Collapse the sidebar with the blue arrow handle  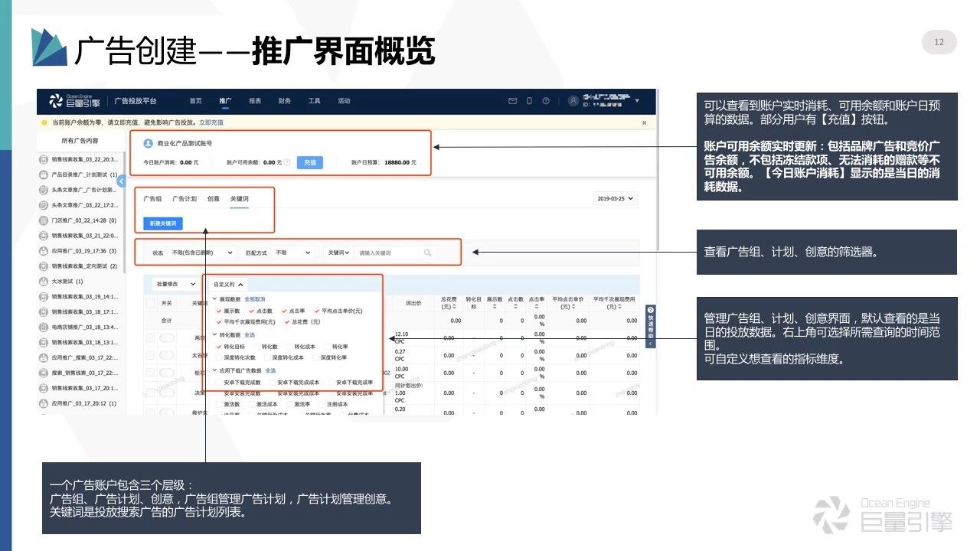tap(121, 180)
